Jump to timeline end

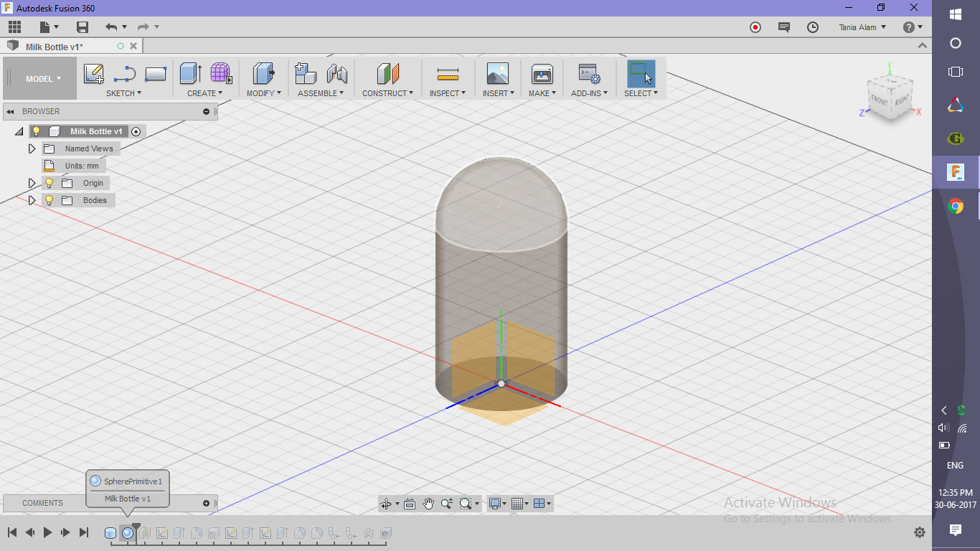pos(83,532)
